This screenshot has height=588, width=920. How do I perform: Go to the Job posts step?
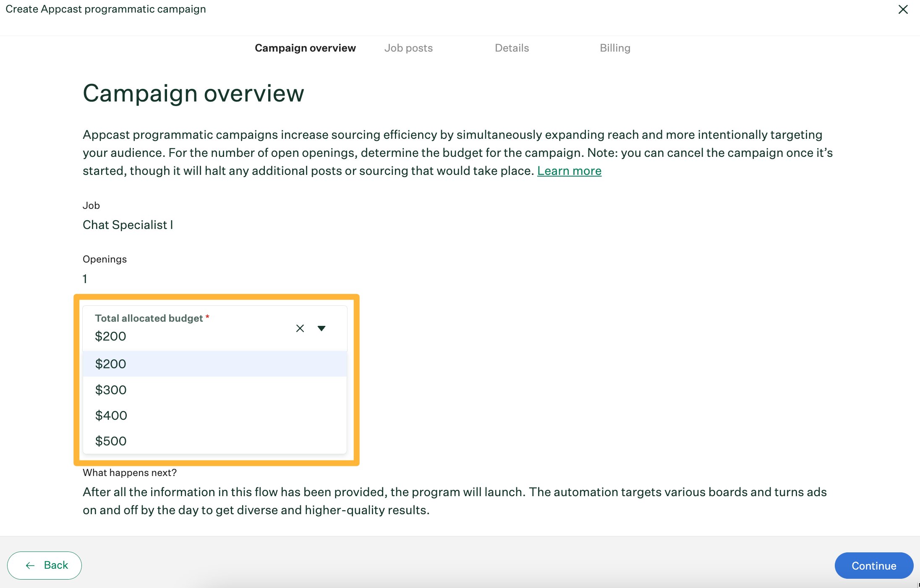point(408,48)
